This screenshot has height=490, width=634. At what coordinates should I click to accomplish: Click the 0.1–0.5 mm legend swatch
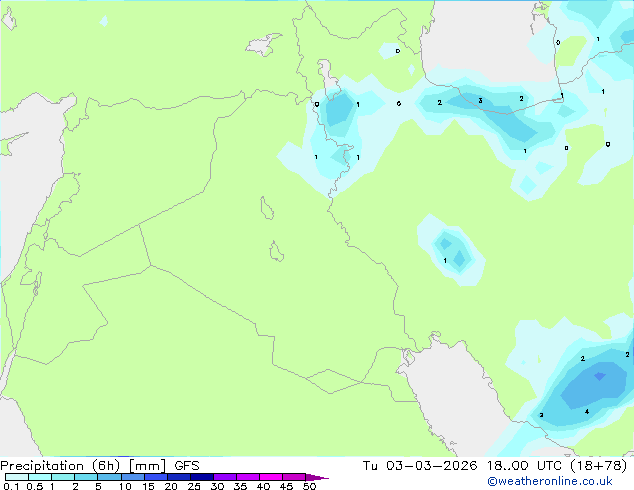pos(17,477)
